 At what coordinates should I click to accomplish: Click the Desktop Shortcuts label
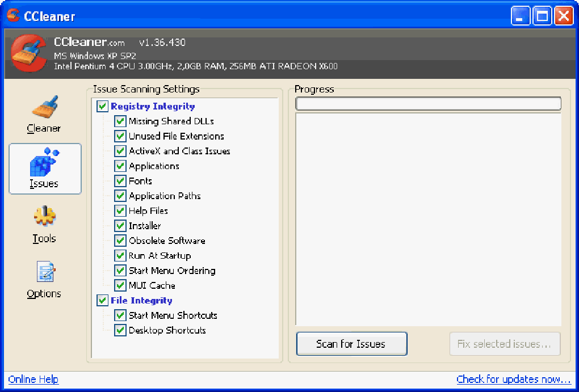[x=167, y=330]
